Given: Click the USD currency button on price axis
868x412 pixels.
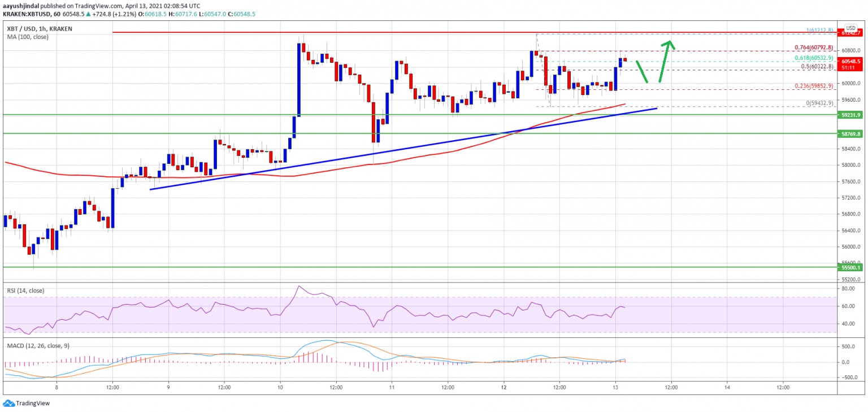Looking at the screenshot, I should click(x=851, y=28).
